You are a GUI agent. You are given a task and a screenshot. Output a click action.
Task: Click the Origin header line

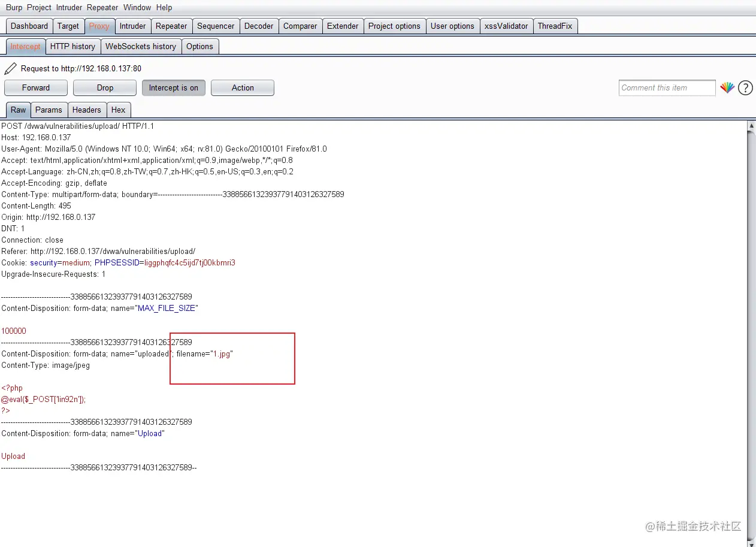[x=49, y=217]
